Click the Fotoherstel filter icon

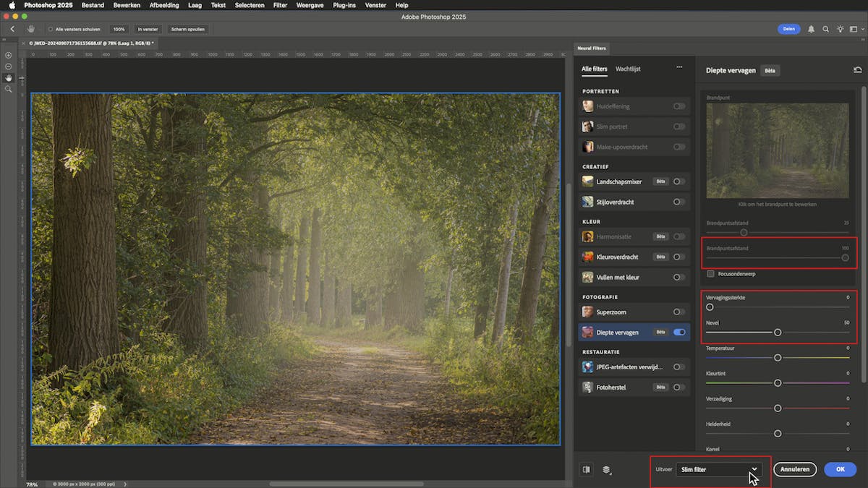(x=588, y=387)
